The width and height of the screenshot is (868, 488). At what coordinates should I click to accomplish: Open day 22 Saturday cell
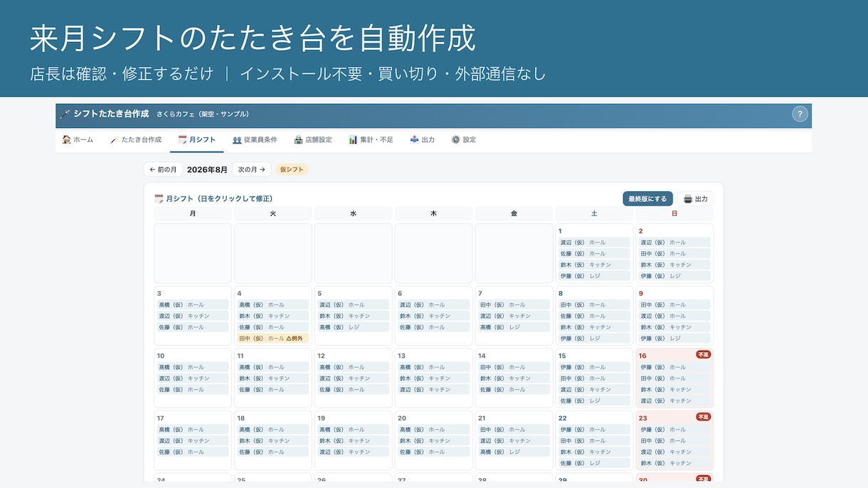pos(594,441)
